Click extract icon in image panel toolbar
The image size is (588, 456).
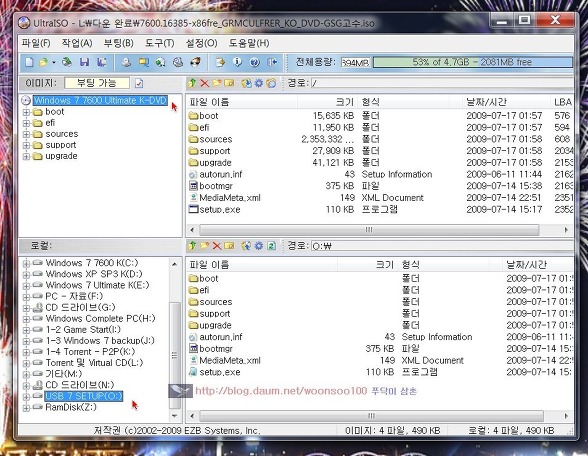click(246, 83)
